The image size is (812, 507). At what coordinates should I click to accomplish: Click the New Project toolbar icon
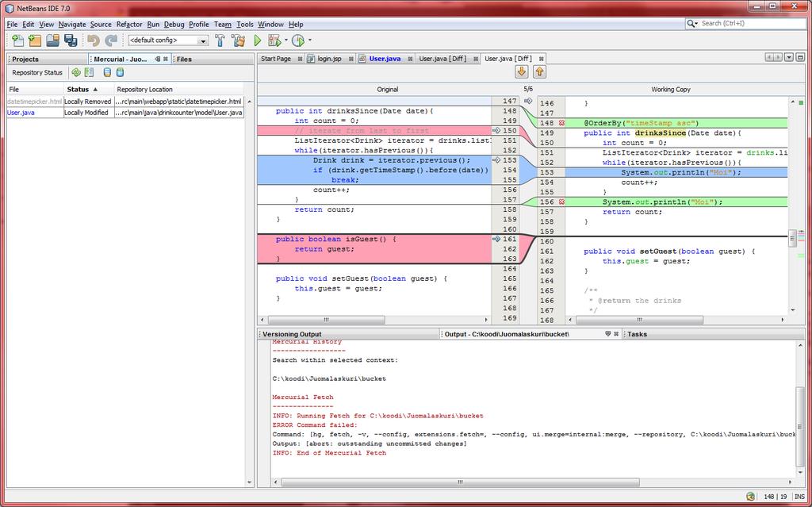pos(35,40)
